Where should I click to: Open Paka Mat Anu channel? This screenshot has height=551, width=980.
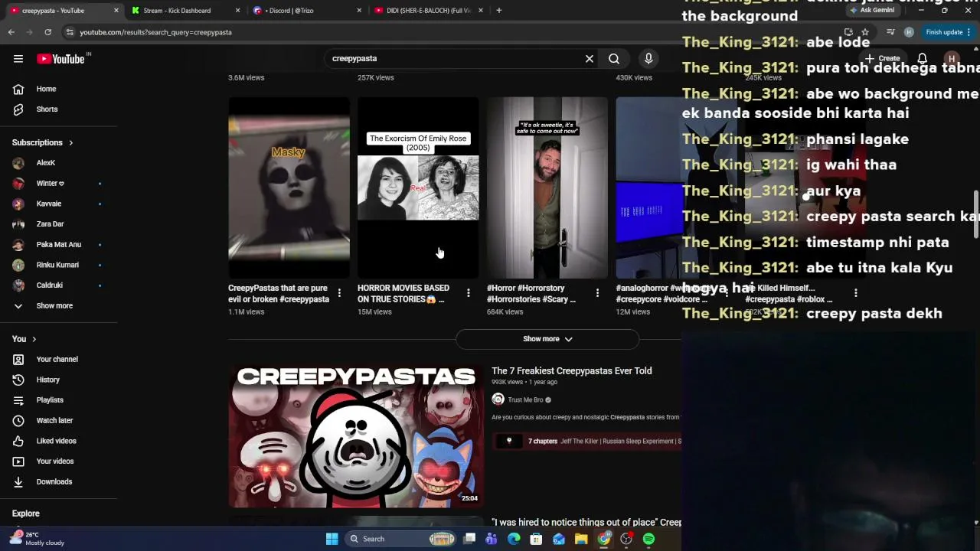coord(59,245)
